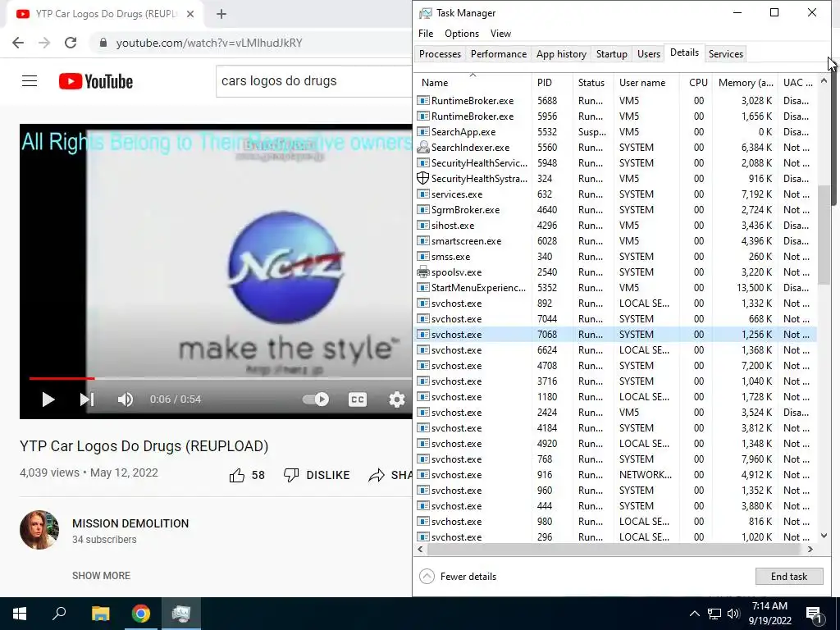Collapse Task Manager with Fewer details

(458, 577)
